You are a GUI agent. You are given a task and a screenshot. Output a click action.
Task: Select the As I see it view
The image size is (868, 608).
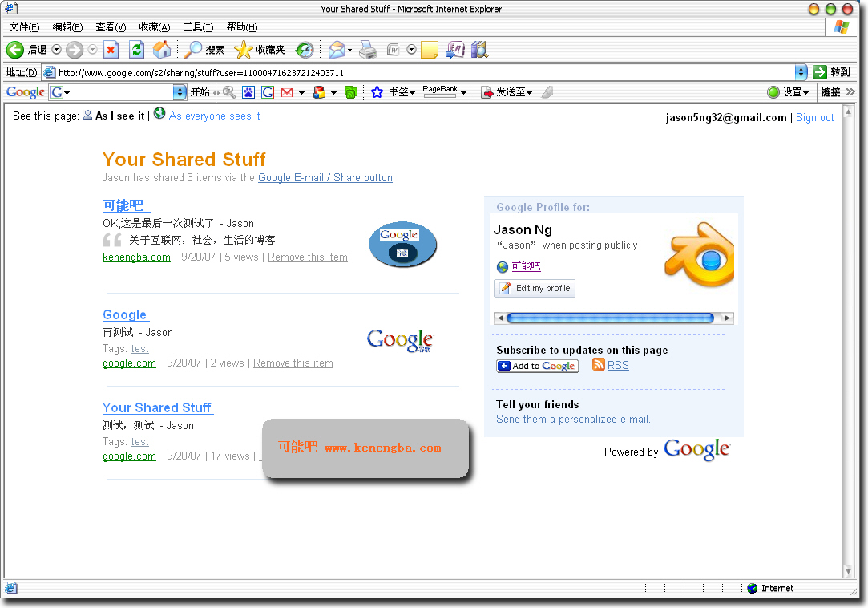[119, 116]
